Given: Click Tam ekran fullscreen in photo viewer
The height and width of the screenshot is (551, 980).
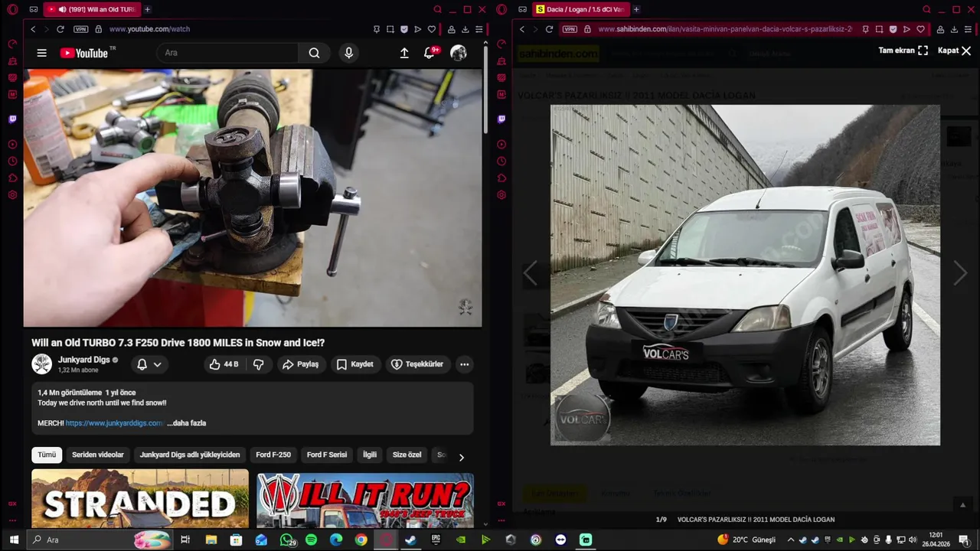Looking at the screenshot, I should pyautogui.click(x=903, y=51).
